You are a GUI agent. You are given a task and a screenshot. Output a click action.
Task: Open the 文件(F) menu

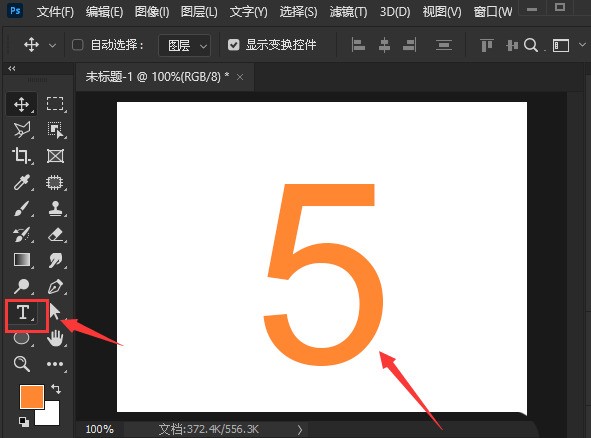55,12
